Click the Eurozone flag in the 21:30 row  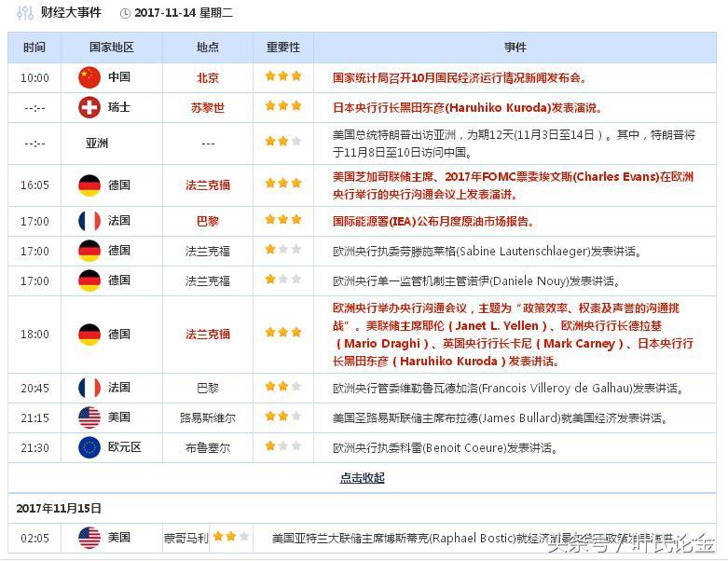[89, 447]
